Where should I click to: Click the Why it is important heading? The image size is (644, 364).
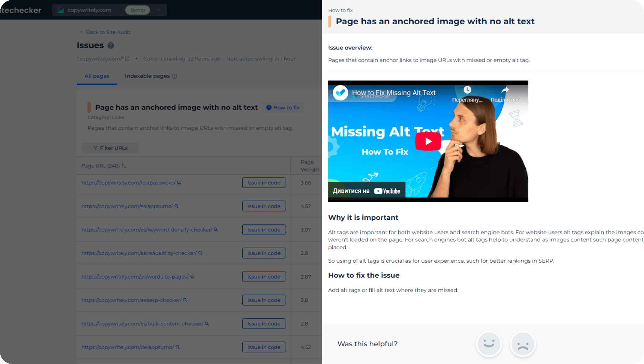point(363,218)
